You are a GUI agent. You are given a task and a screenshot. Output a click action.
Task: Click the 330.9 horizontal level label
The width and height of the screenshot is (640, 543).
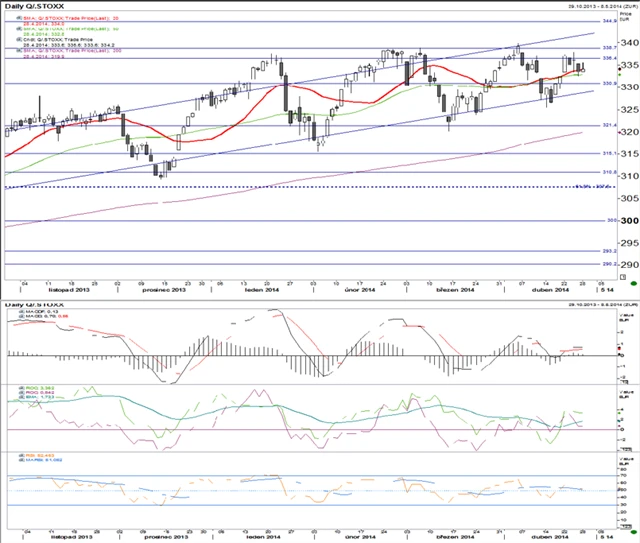(610, 83)
